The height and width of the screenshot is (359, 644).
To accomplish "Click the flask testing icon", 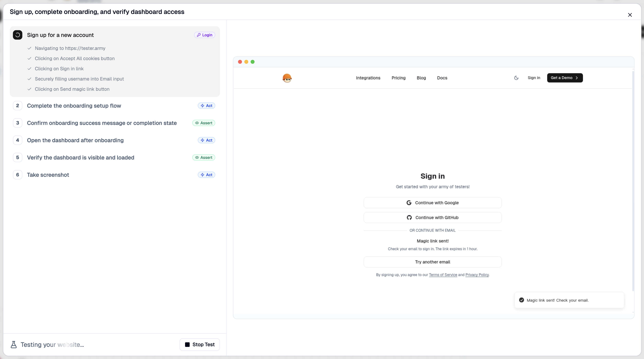I will (x=14, y=344).
